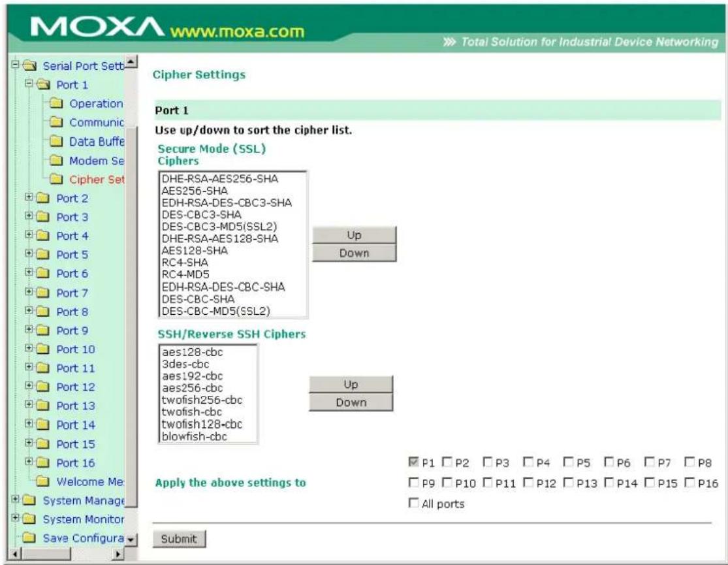Tick the P8 checkbox

point(689,462)
